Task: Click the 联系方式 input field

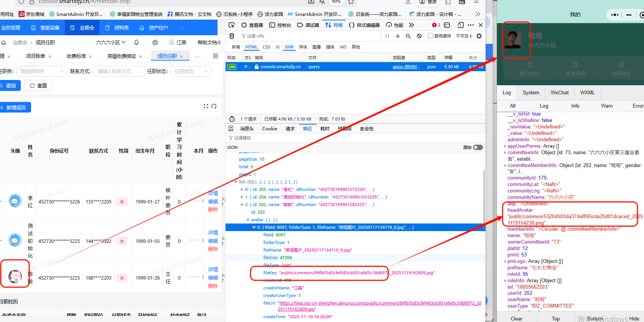Action: (x=119, y=71)
